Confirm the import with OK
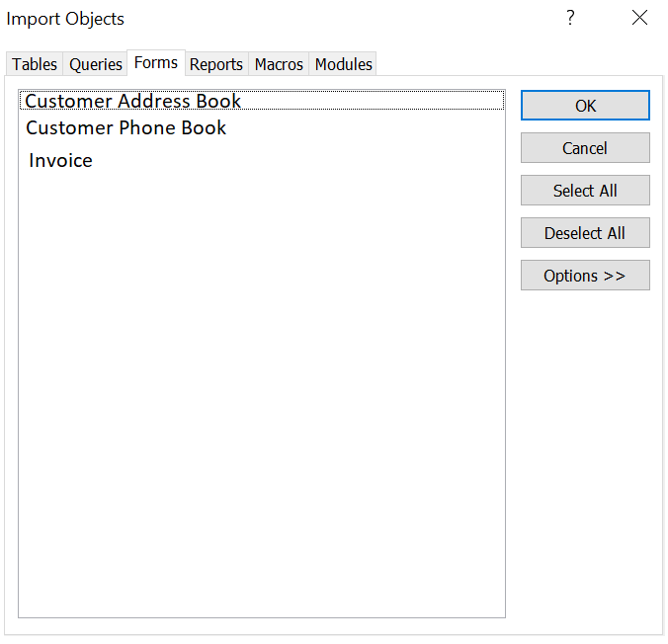Viewport: 668px width, 644px height. (585, 106)
